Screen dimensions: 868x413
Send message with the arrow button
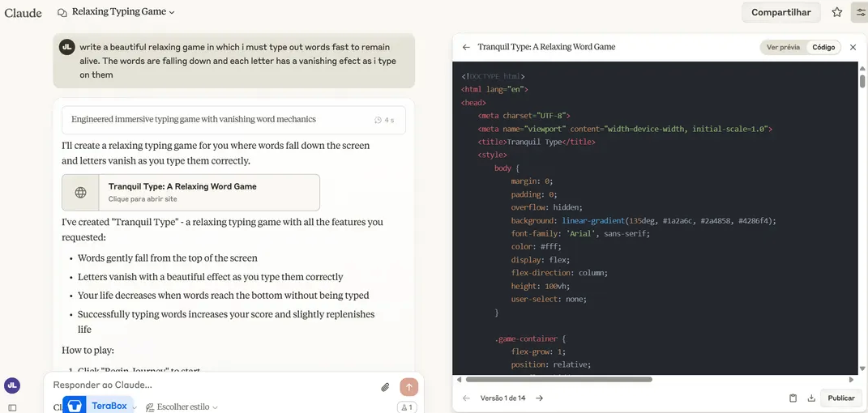[x=408, y=387]
